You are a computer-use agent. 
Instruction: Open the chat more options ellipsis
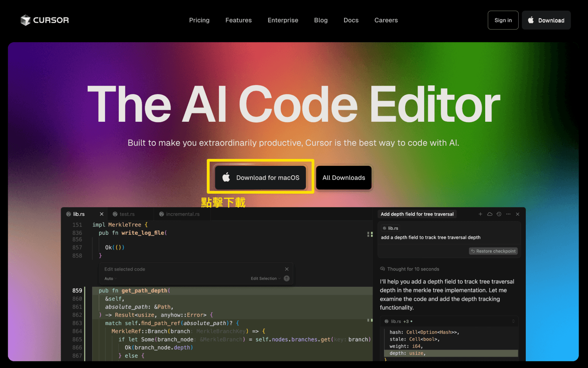pyautogui.click(x=508, y=214)
